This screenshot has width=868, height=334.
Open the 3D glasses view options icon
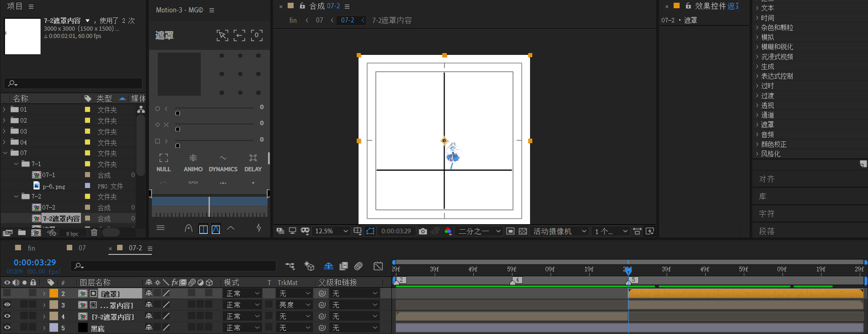click(305, 232)
